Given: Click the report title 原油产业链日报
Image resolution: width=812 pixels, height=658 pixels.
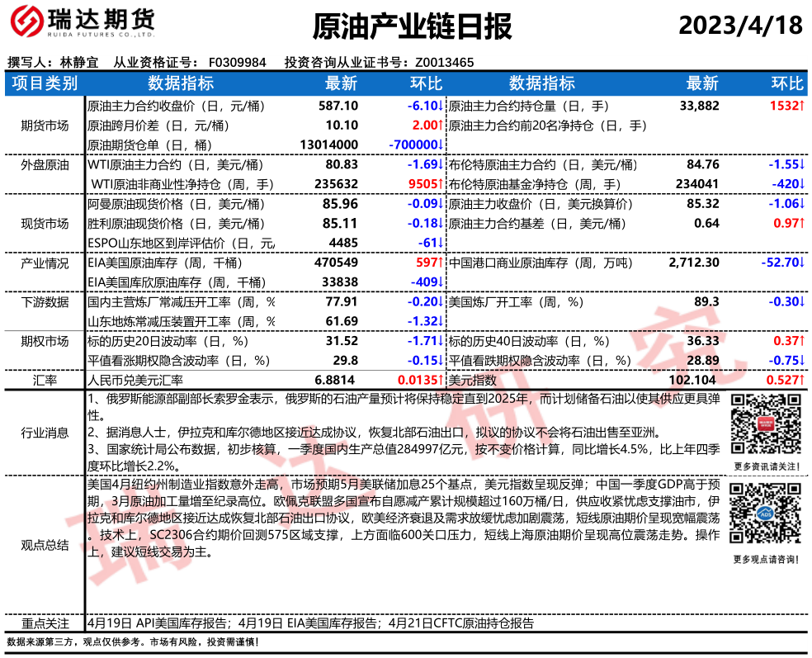Looking at the screenshot, I should (x=412, y=26).
